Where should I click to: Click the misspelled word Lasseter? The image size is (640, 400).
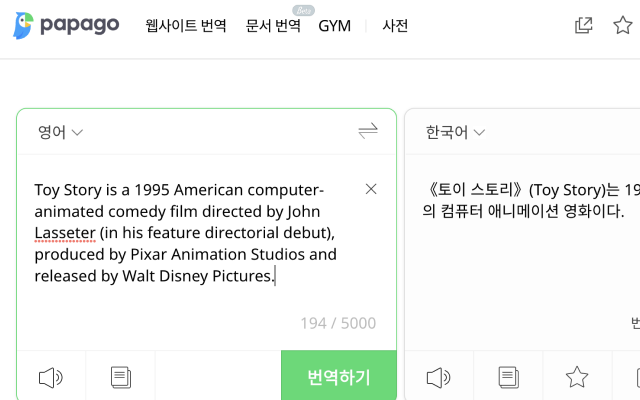click(65, 233)
